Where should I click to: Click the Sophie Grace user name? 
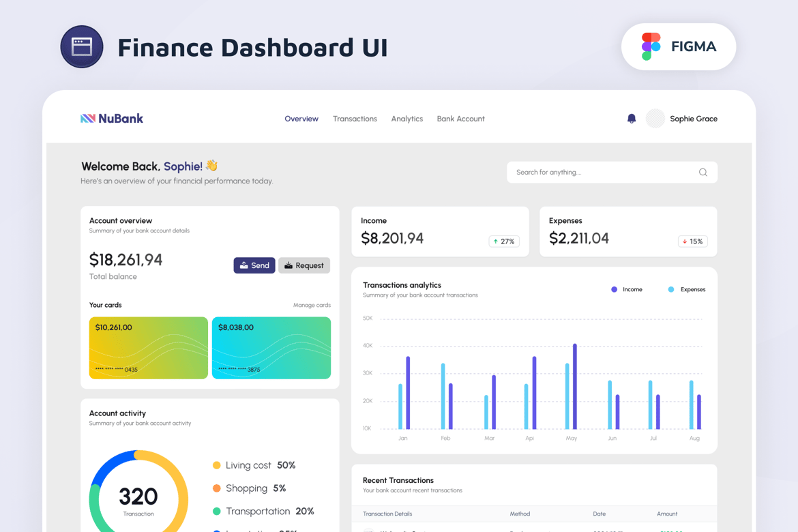(693, 119)
